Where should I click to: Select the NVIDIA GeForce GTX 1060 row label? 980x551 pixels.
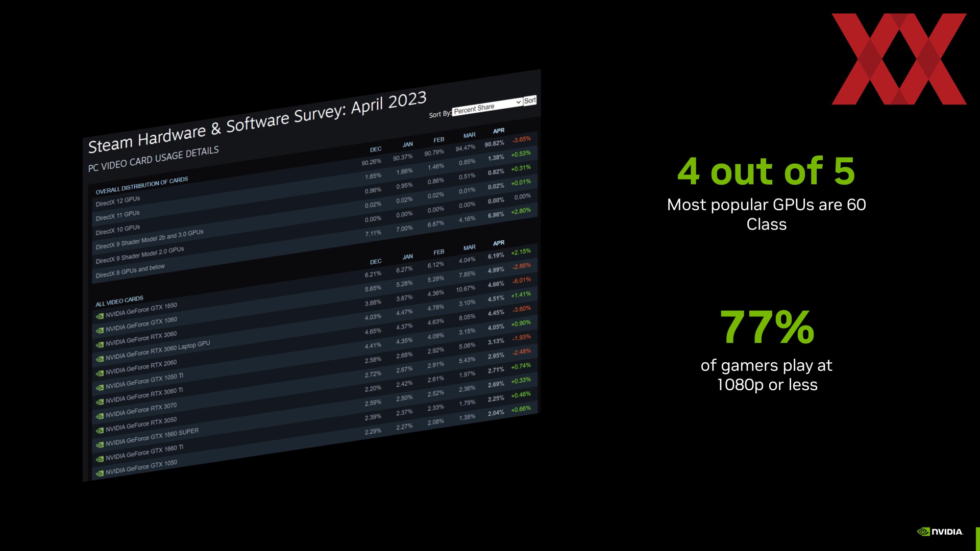[141, 324]
